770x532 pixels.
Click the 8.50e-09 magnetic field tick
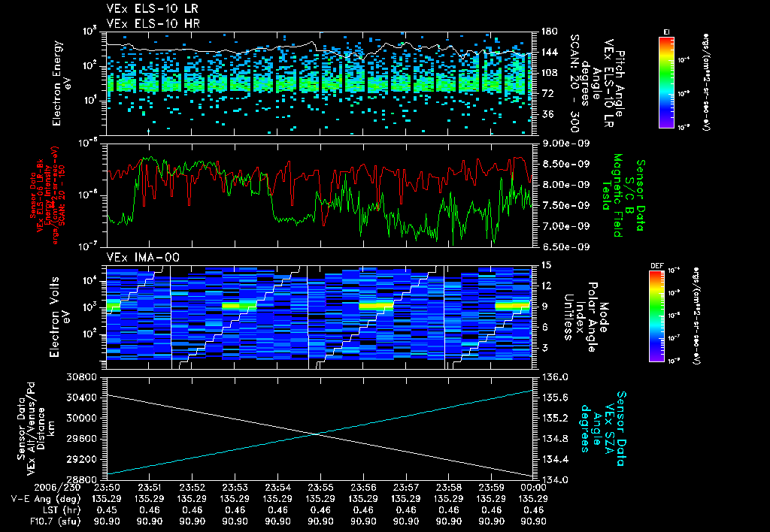coord(565,164)
